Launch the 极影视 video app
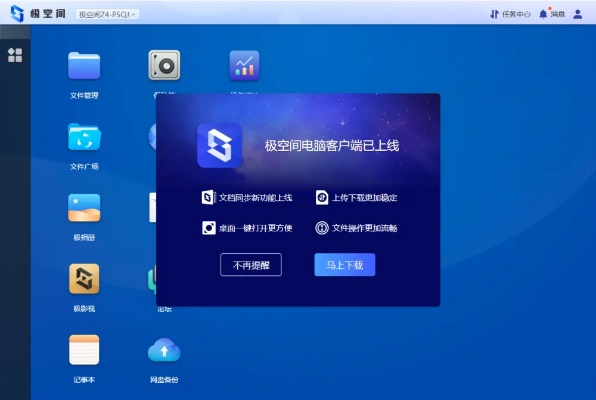This screenshot has height=400, width=596. 84,279
